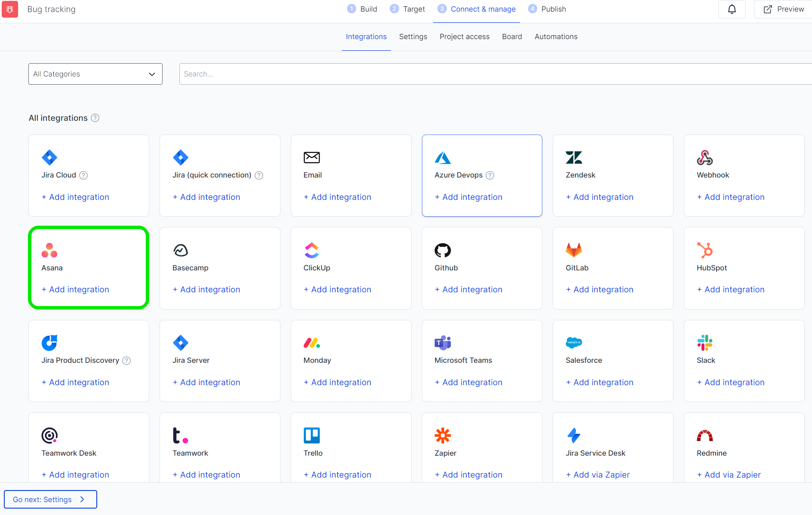Add integration for Trello
The width and height of the screenshot is (812, 515).
[338, 475]
